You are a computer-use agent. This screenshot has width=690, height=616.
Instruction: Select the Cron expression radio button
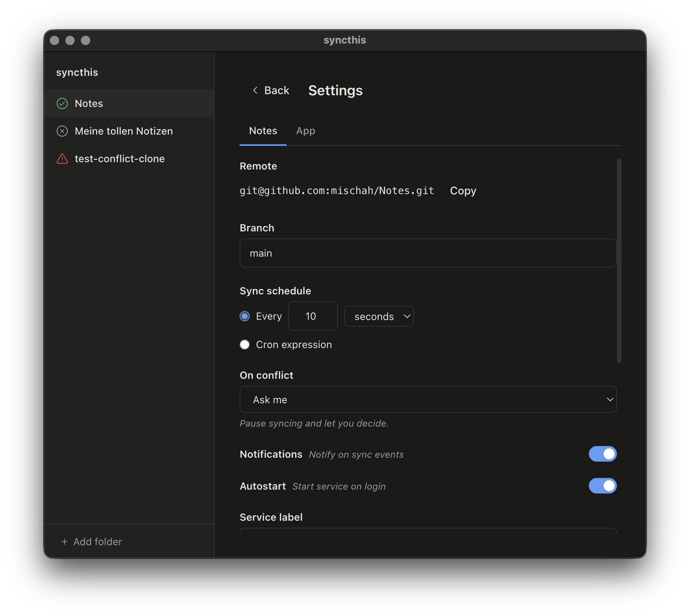coord(244,344)
